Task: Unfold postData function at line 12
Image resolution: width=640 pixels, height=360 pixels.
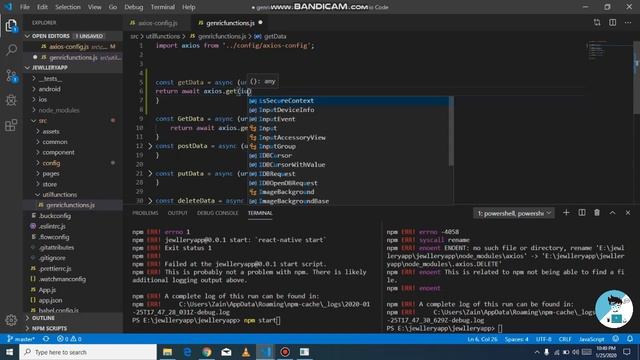Action: [150, 146]
